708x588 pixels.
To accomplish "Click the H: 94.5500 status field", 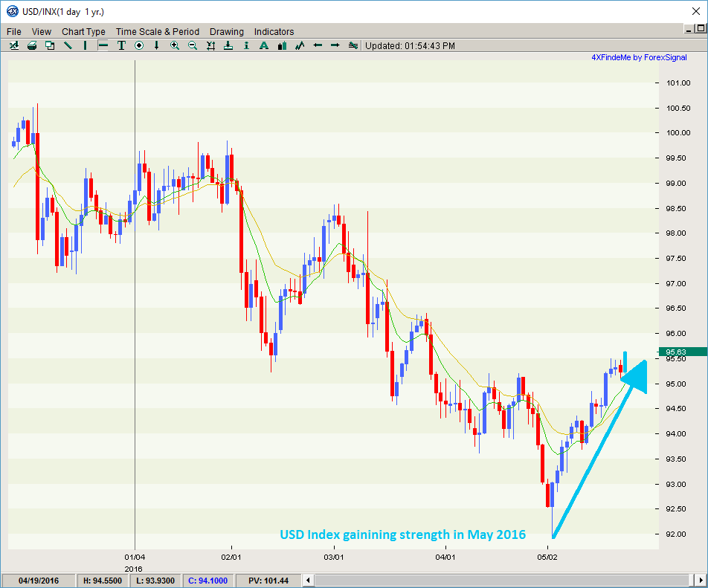I will click(103, 581).
